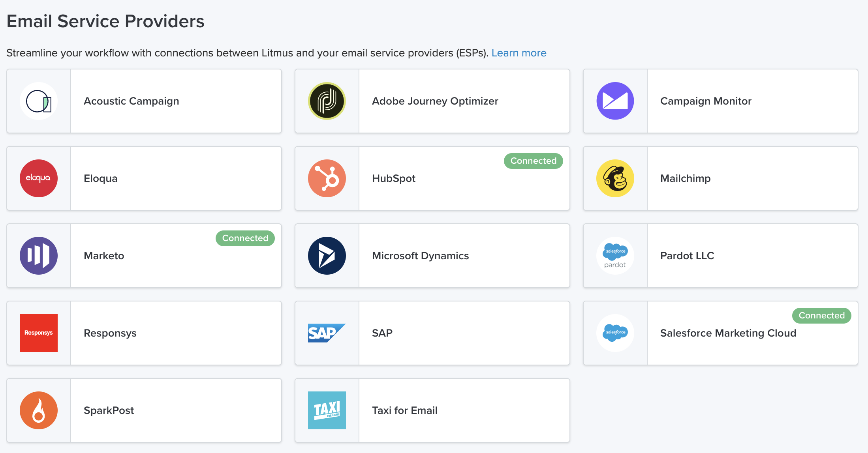Open the Learn more link
This screenshot has height=453, width=868.
click(x=519, y=53)
